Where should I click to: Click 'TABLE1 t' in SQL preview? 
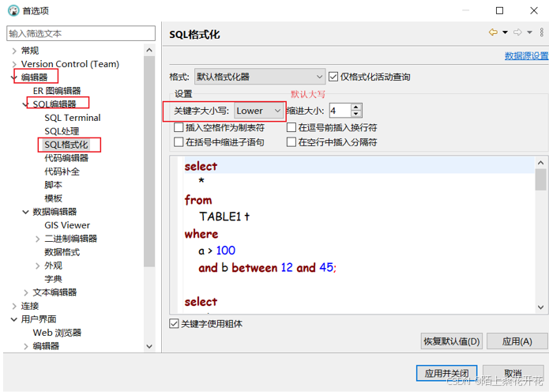[x=224, y=217]
